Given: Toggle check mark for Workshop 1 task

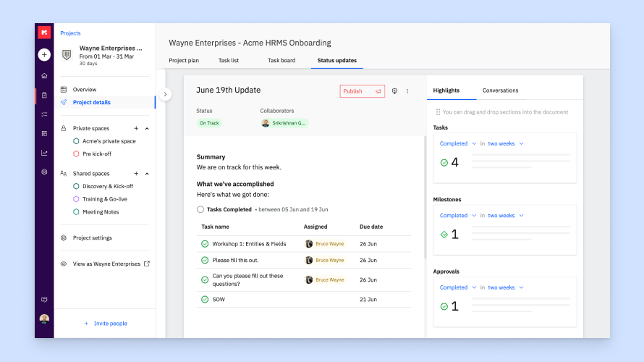Looking at the screenshot, I should [205, 244].
